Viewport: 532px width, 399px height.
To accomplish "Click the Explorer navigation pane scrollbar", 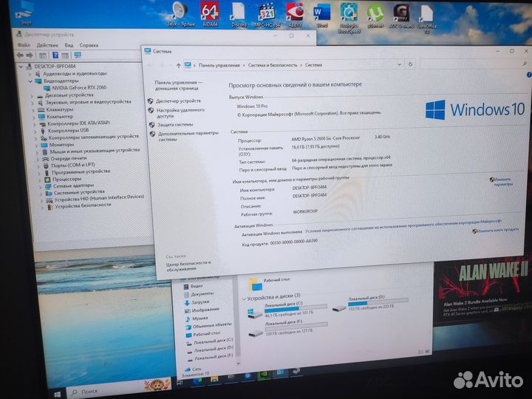I will click(238, 317).
